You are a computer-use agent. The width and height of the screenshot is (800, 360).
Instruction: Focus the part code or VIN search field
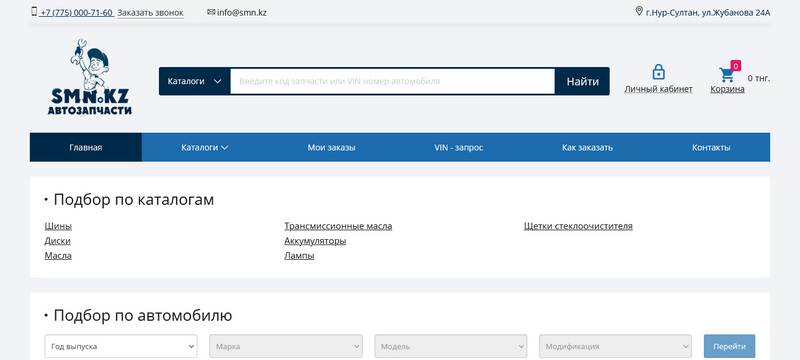(392, 81)
